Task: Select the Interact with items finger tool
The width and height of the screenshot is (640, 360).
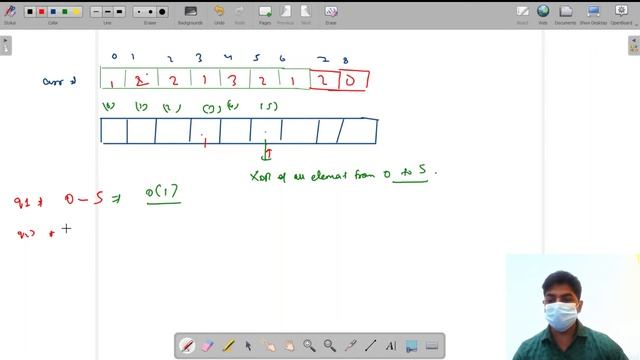Action: [269, 346]
